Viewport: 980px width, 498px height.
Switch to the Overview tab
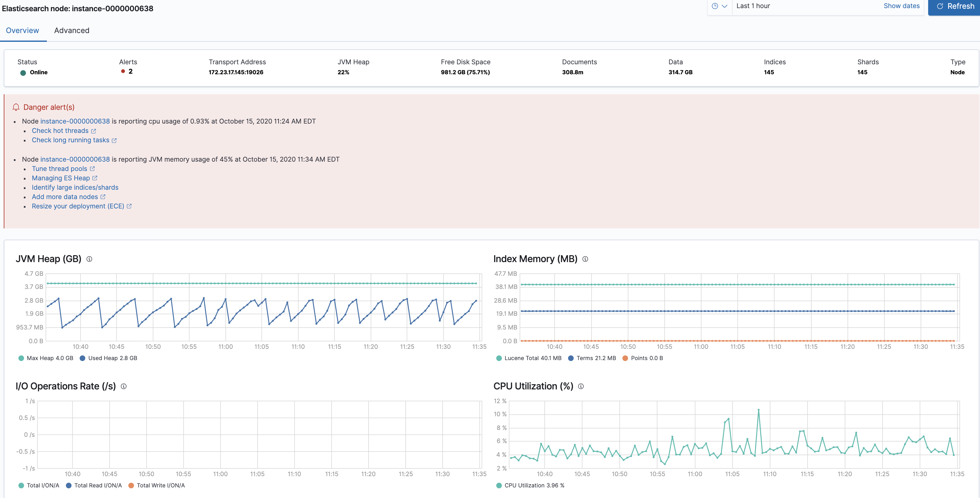[22, 30]
